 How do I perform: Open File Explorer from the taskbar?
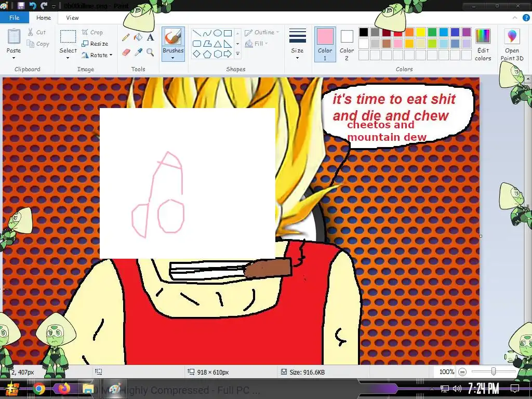click(88, 389)
